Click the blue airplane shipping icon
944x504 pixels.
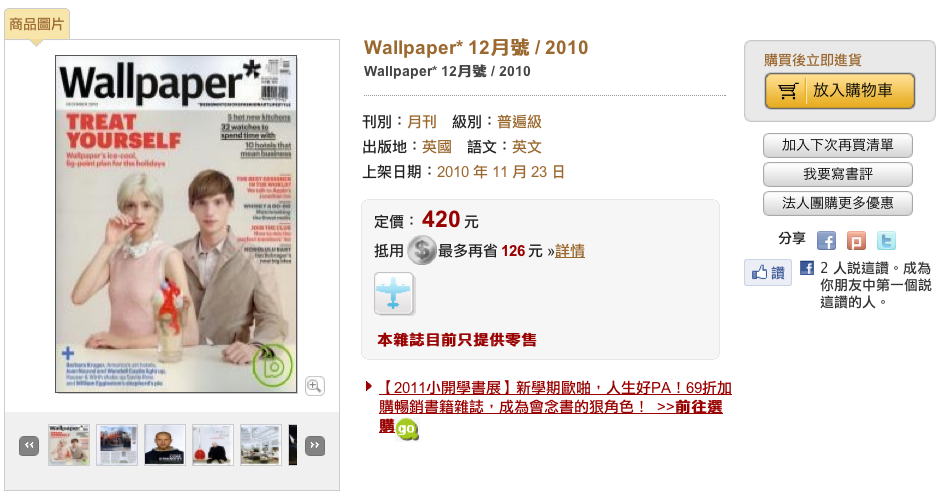tap(394, 294)
